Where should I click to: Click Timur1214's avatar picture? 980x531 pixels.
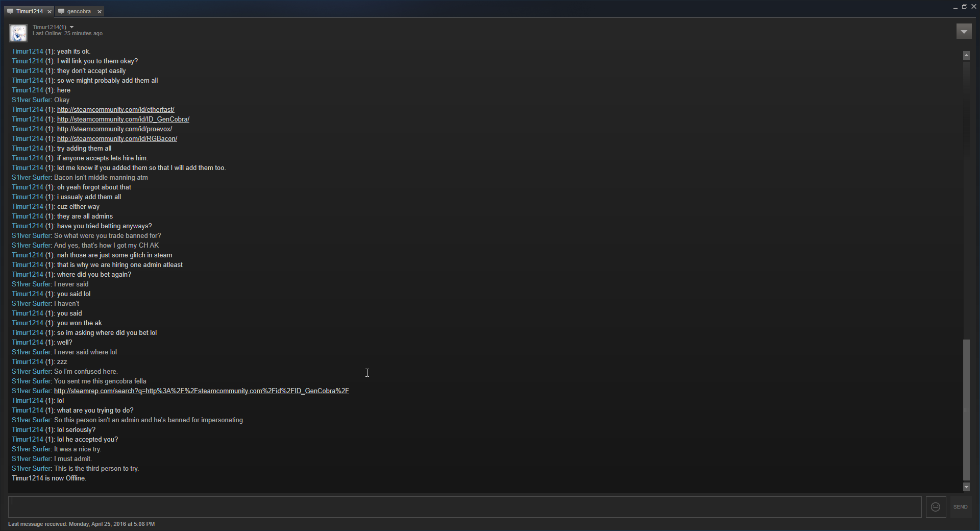coord(18,33)
